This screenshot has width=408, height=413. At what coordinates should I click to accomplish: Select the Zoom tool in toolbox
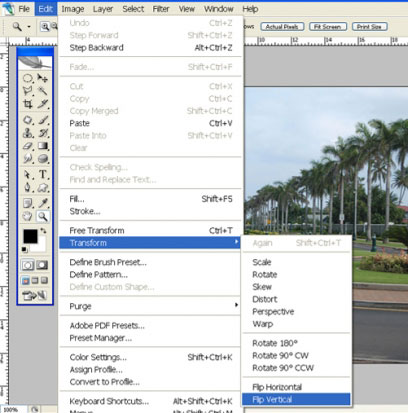43,217
